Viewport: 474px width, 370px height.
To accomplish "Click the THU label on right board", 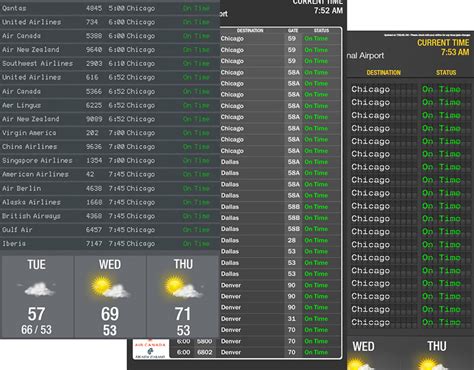I will [437, 346].
